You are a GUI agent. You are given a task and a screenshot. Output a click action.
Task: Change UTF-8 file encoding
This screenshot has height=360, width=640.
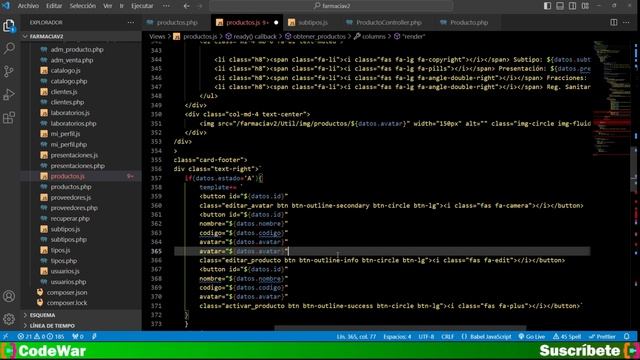(x=426, y=337)
